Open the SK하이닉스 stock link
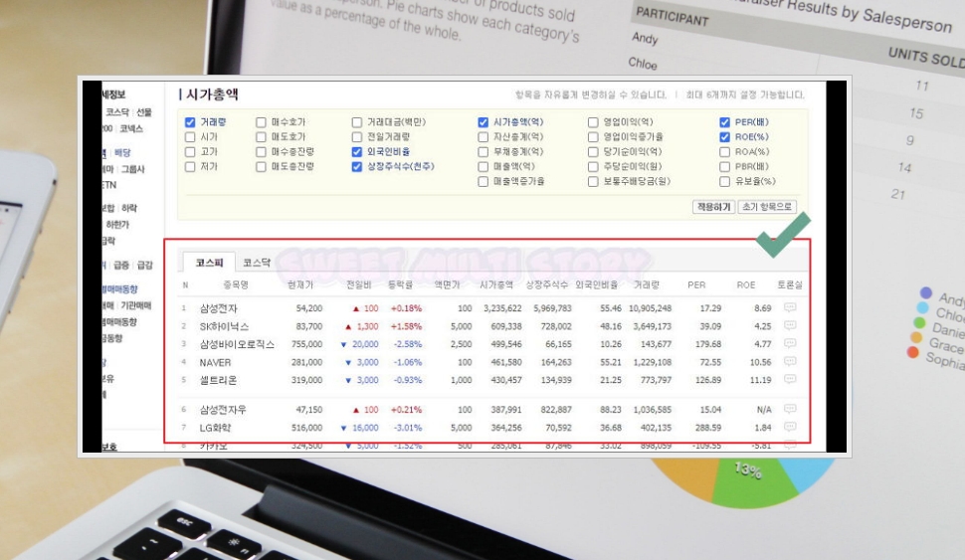The height and width of the screenshot is (560, 965). [x=224, y=327]
